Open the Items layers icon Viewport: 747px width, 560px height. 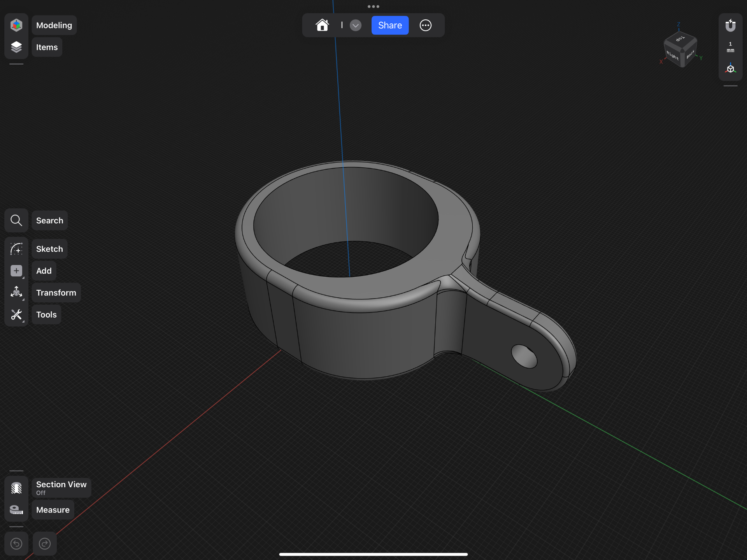coord(16,47)
